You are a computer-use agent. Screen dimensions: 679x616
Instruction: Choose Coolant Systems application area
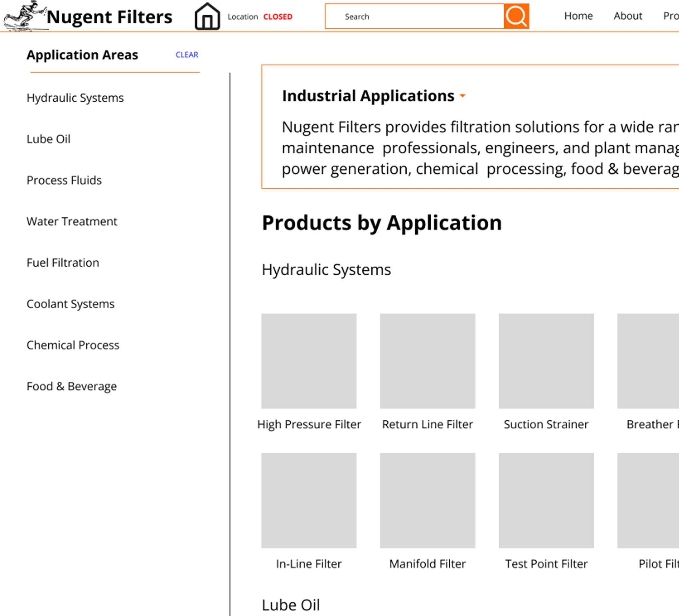click(70, 304)
